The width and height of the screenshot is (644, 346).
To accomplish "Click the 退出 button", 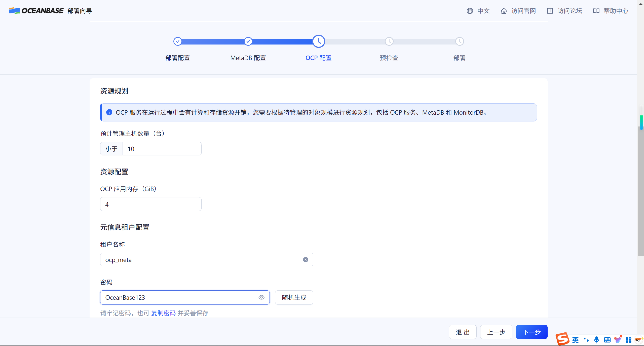I will [x=463, y=332].
